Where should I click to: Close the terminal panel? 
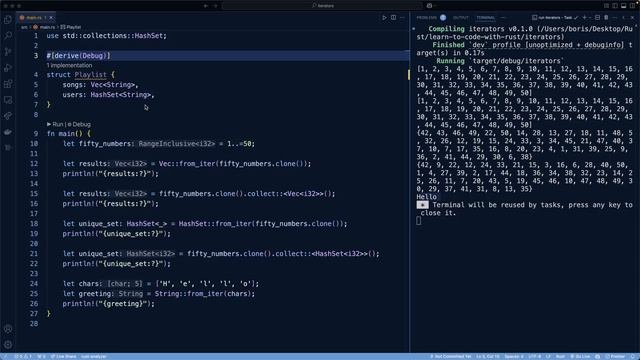tap(632, 18)
